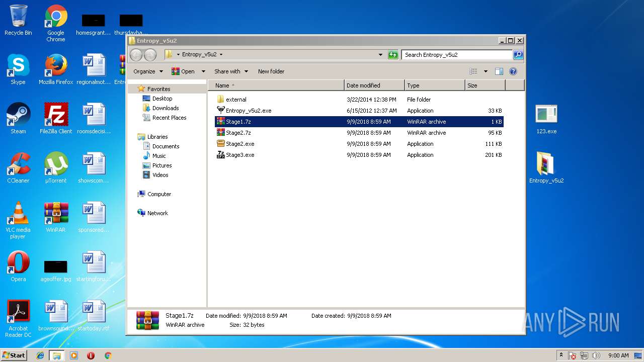This screenshot has height=362, width=644.
Task: Open the Skype desktop shortcut
Action: [x=18, y=70]
